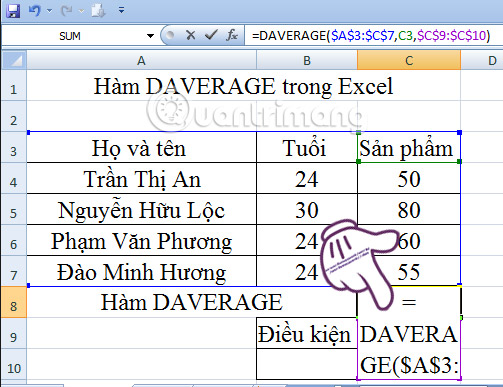The height and width of the screenshot is (387, 503).
Task: Select row 9 header
Action: 14,333
